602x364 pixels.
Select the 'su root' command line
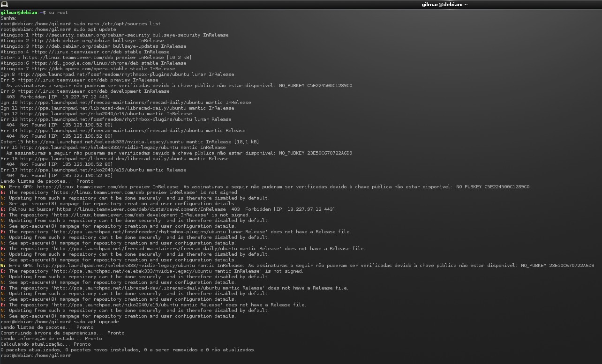tap(58, 12)
